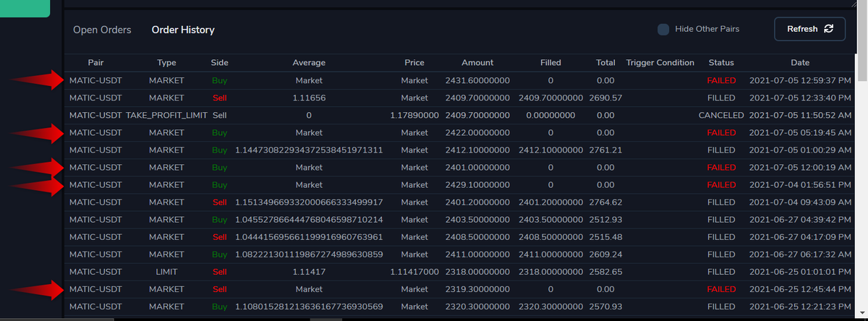
Task: Click the Average column header
Action: coord(309,63)
